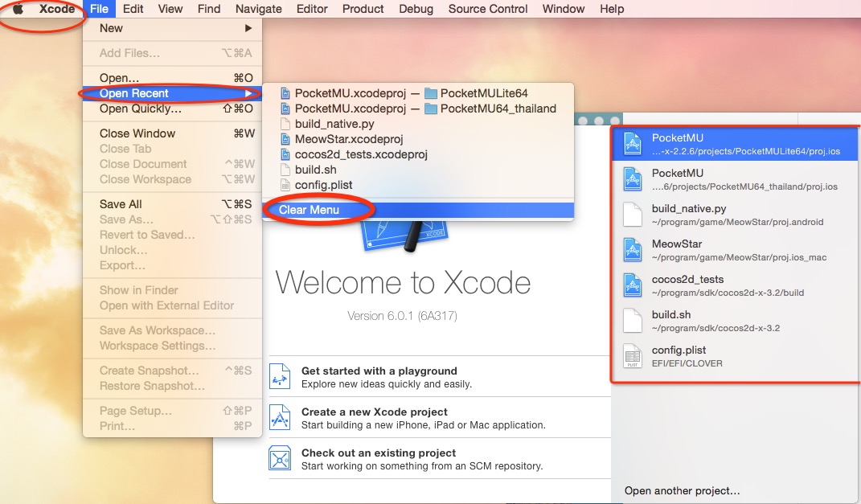Open the Navigate menu
This screenshot has width=861, height=504.
pos(259,9)
